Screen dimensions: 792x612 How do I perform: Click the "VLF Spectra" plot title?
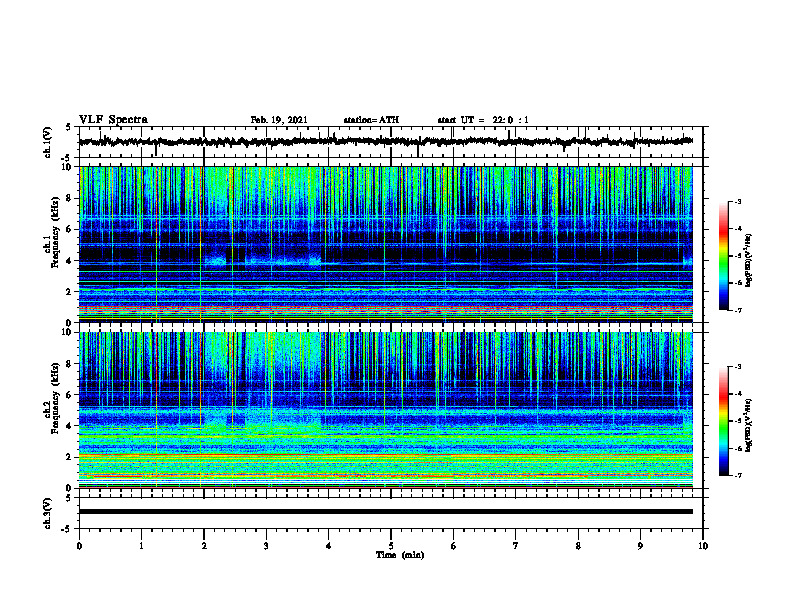point(113,120)
